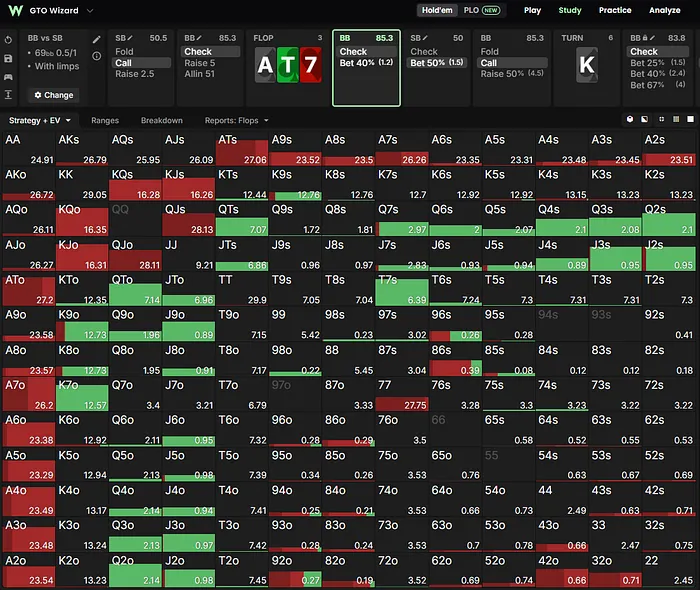The height and width of the screenshot is (590, 700).
Task: Open the info icon under the pencil
Action: pyautogui.click(x=96, y=56)
